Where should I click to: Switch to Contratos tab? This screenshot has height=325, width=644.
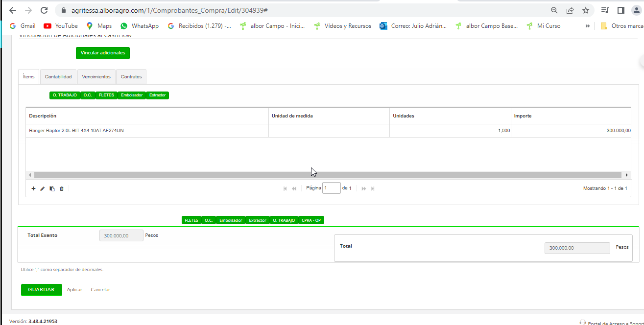(x=131, y=77)
